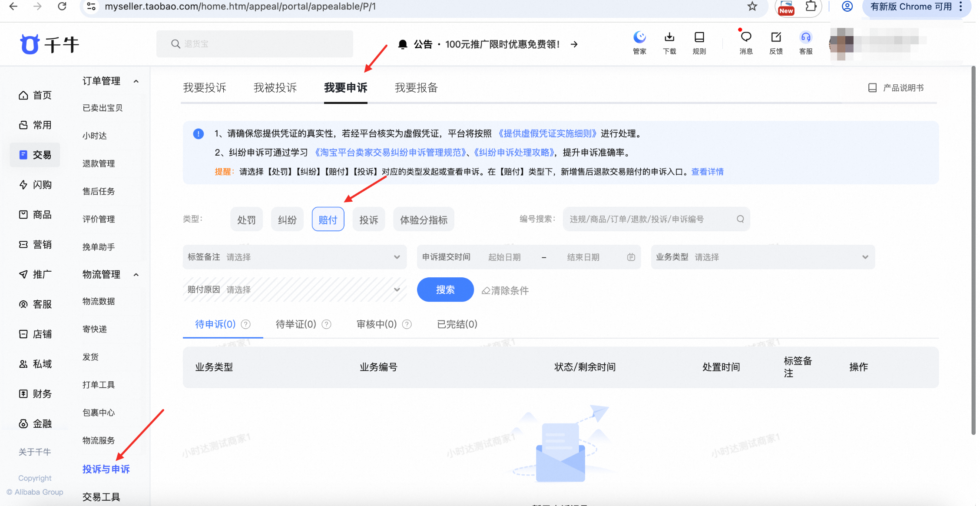The image size is (980, 506).
Task: Open the 管家 assistant icon
Action: [639, 43]
